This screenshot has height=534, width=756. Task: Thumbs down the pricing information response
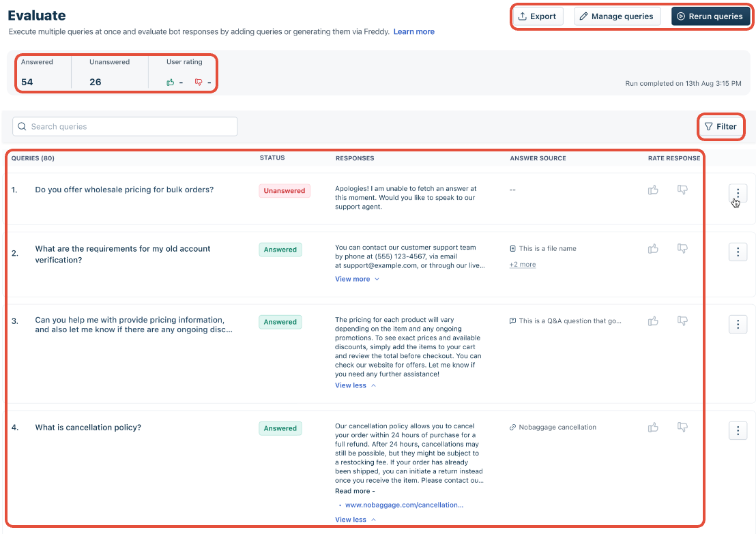pyautogui.click(x=682, y=321)
